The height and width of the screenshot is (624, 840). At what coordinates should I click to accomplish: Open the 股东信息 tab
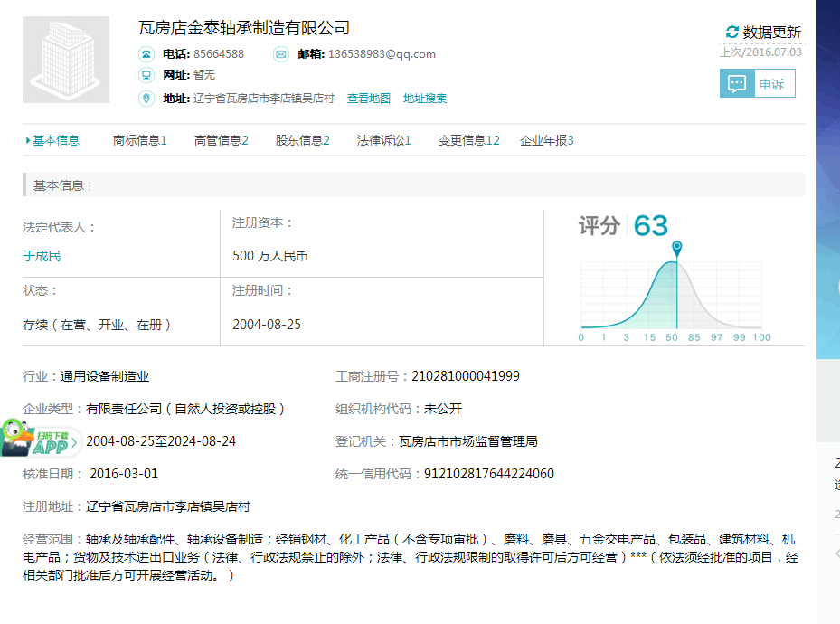[302, 140]
